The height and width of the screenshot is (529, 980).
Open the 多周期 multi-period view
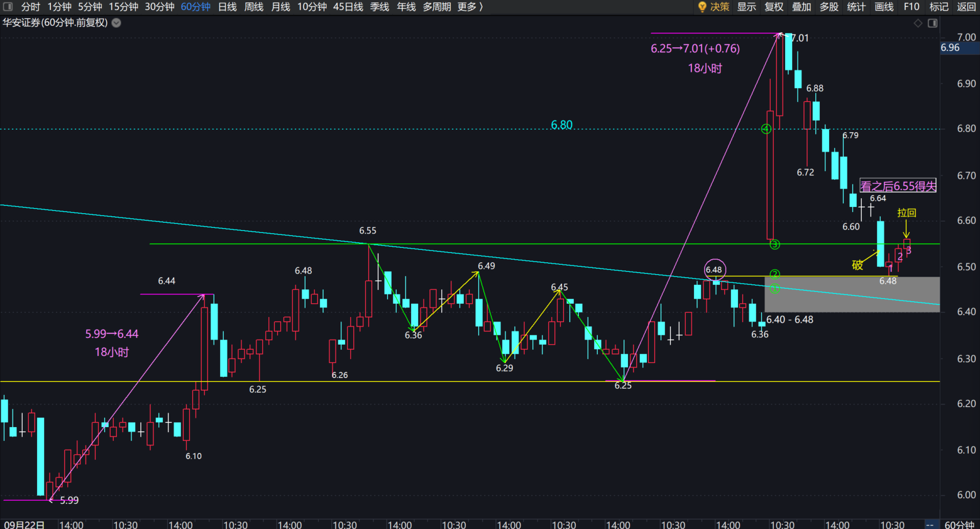(437, 7)
